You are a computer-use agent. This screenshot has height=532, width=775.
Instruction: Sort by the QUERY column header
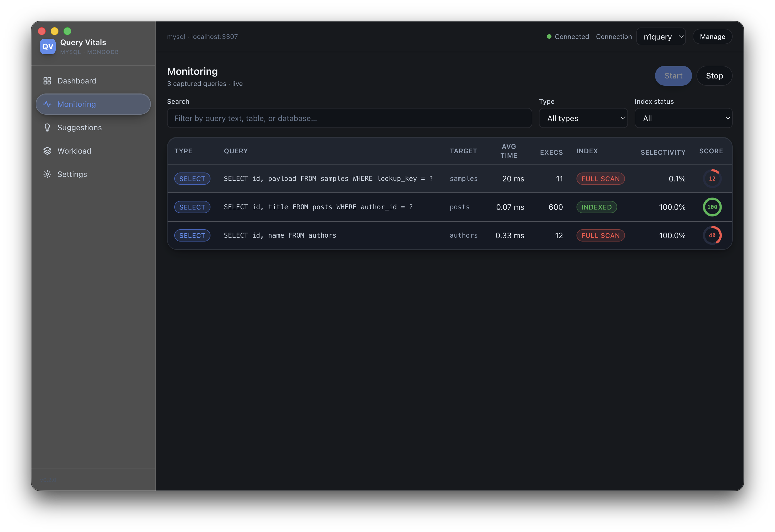(236, 151)
